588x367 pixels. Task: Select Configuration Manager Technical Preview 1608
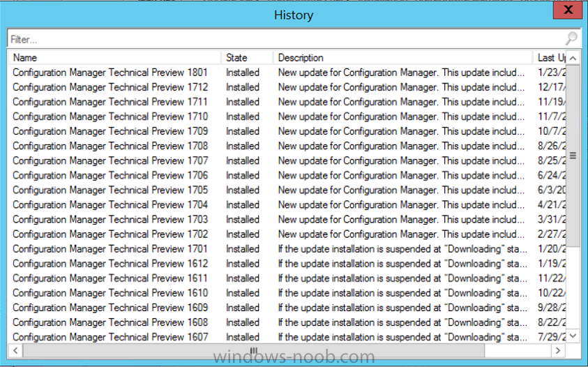[110, 322]
